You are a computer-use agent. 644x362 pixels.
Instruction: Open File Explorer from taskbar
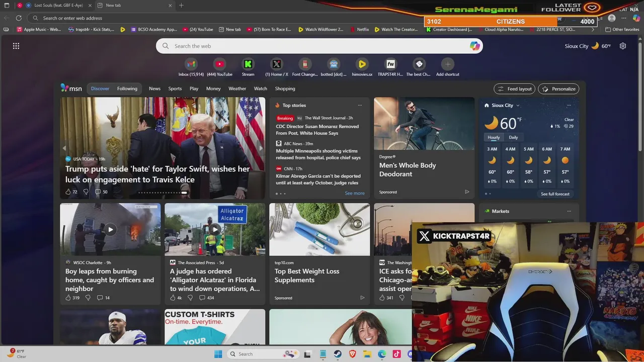[367, 354]
